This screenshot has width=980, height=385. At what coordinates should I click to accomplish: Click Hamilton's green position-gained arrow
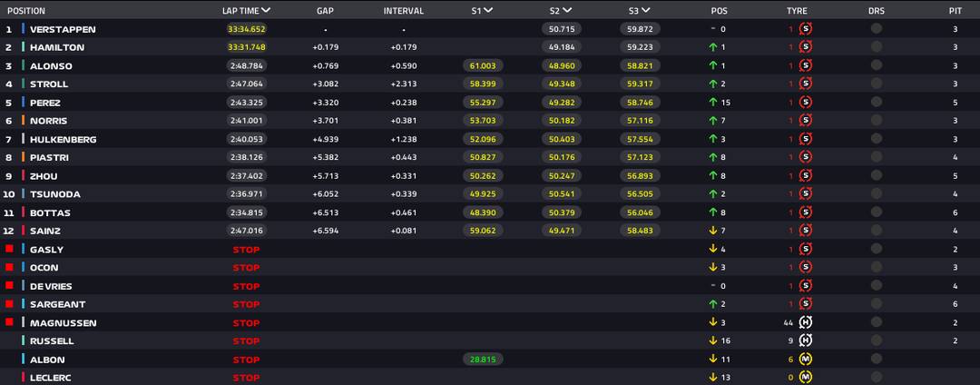click(712, 47)
